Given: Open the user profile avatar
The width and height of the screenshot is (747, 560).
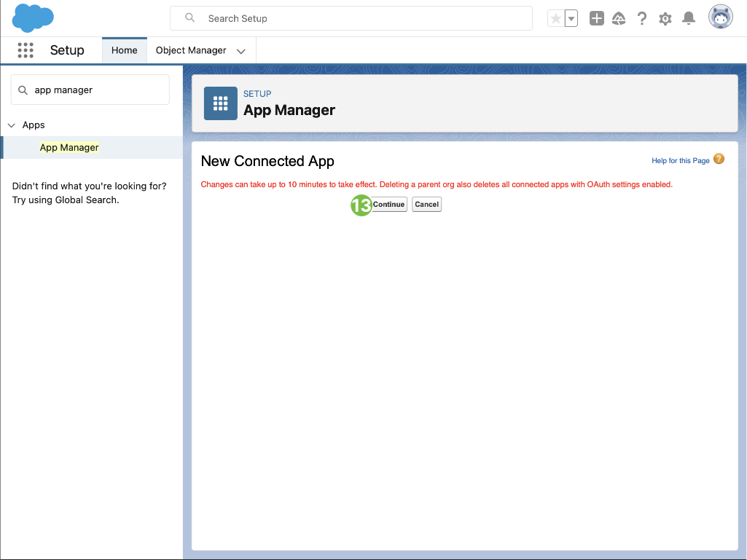Looking at the screenshot, I should pos(720,18).
